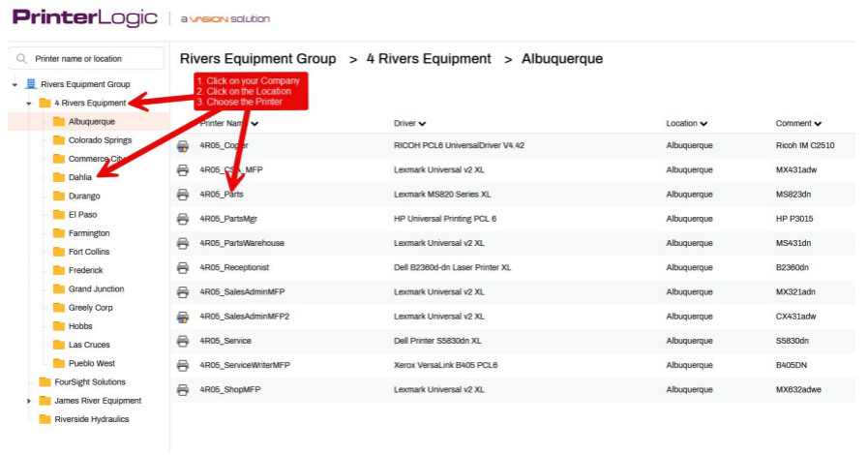Sort by the Comment column header

click(x=798, y=124)
